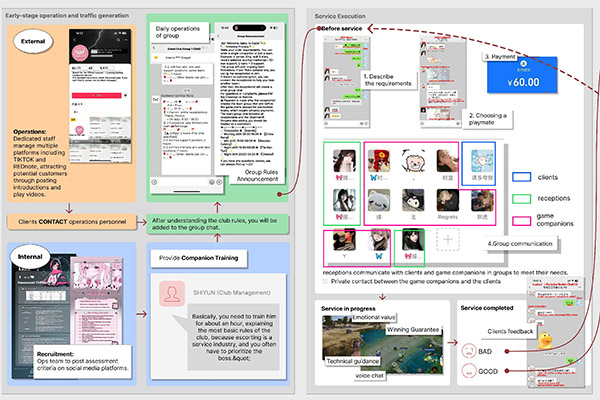
Task: Click the Group Rules Announcement caption
Action: pos(257,175)
